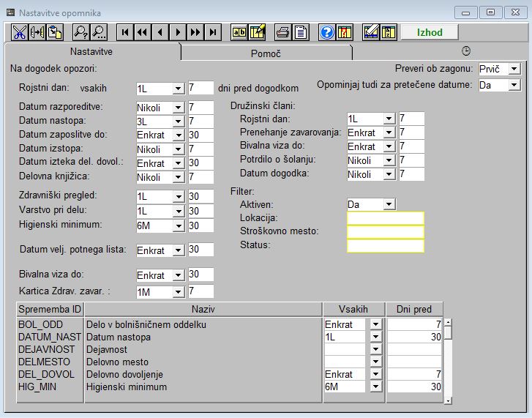Viewport: 532px width, 418px height.
Task: Open family member Rojstni dan dropdown
Action: tap(389, 119)
